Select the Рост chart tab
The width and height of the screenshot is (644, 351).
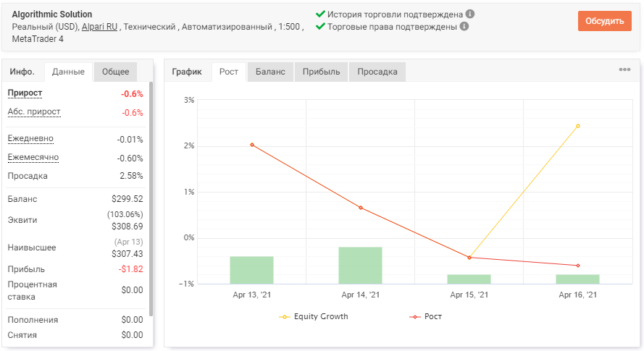coord(229,72)
